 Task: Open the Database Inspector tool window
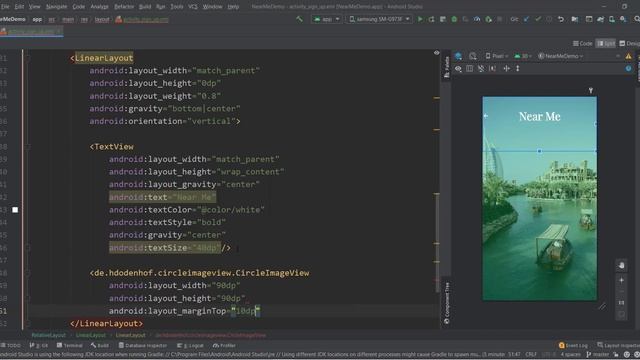click(143, 345)
